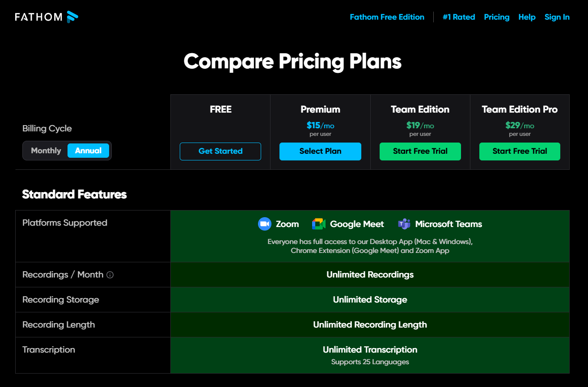Click the Compare Pricing Plans heading

(x=292, y=61)
